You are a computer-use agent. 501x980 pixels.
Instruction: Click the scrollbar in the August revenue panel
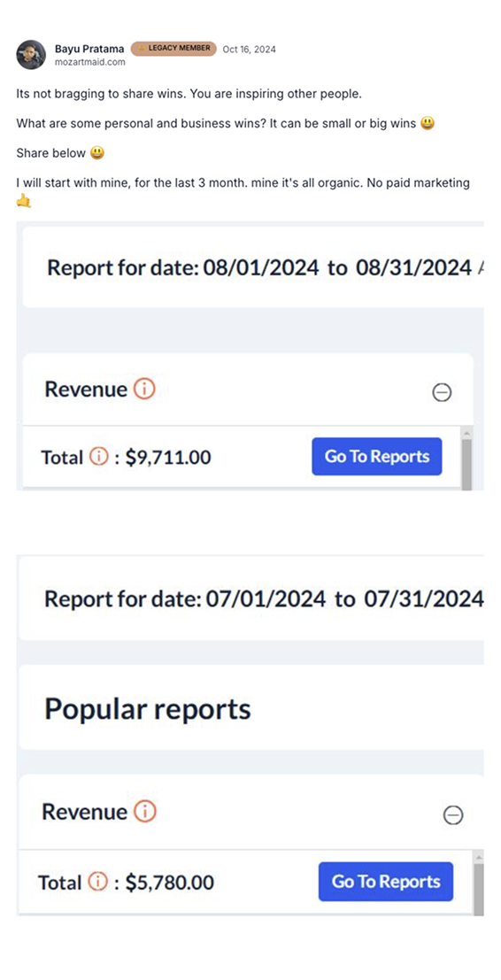pyautogui.click(x=467, y=464)
